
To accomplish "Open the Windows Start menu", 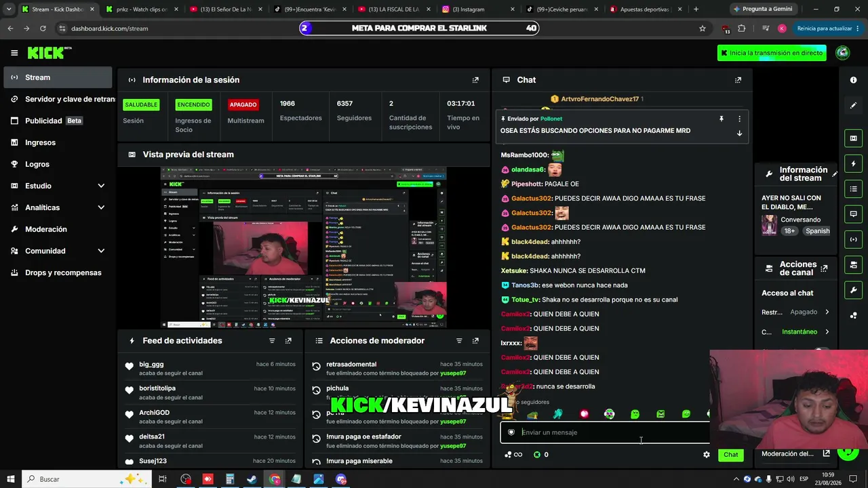I will [x=11, y=479].
